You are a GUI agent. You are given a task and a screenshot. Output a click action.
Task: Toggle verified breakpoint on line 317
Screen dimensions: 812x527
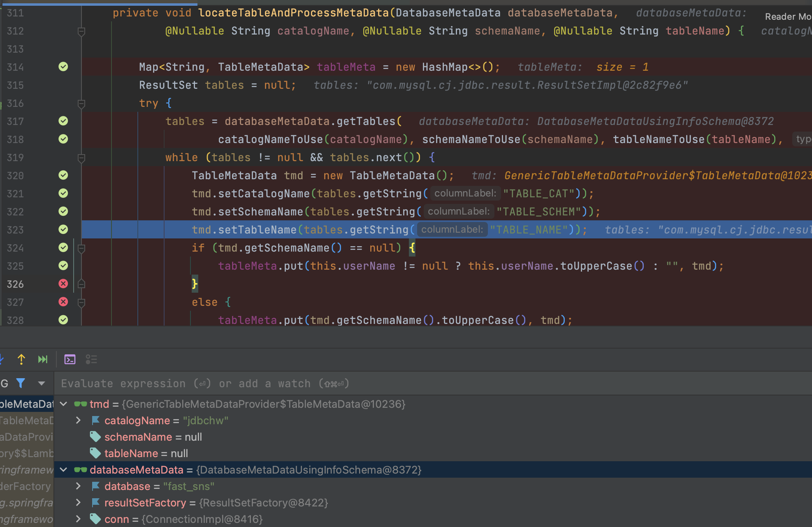63,121
